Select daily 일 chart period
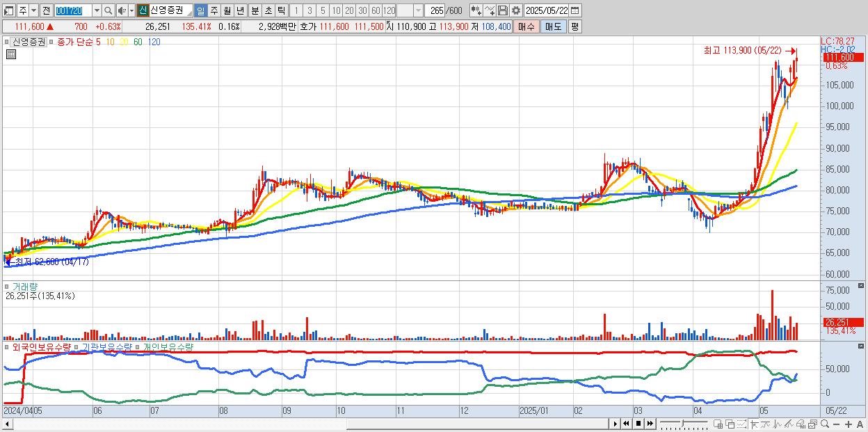Screen dimensions: 868x432 click(x=200, y=10)
